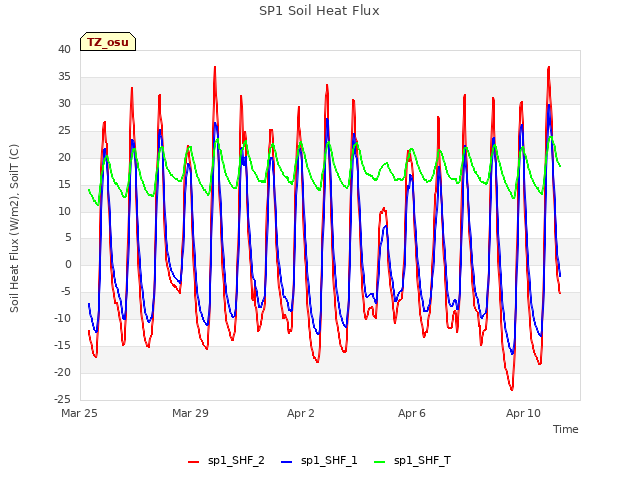Click the Soil Heat Flux y-axis title
This screenshot has width=640, height=480.
point(14,228)
